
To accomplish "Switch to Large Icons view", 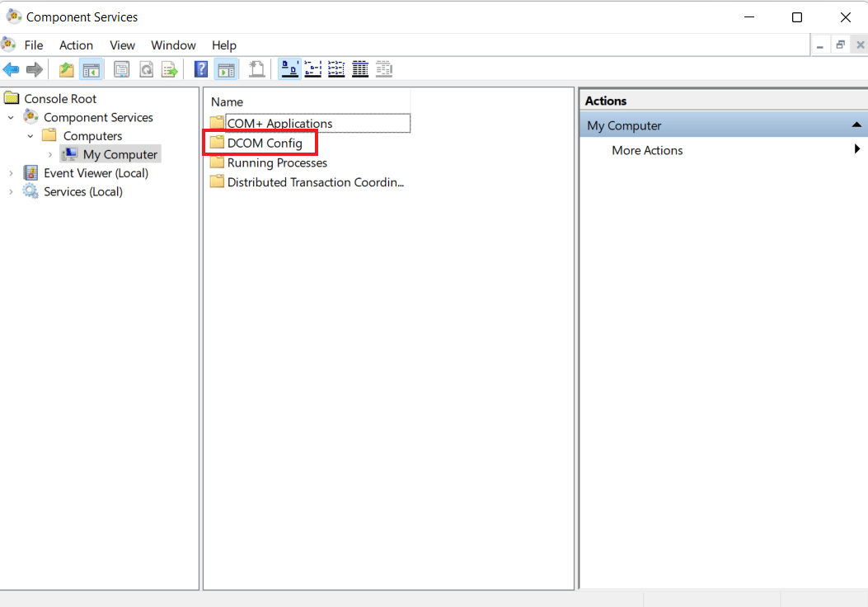I will point(289,69).
